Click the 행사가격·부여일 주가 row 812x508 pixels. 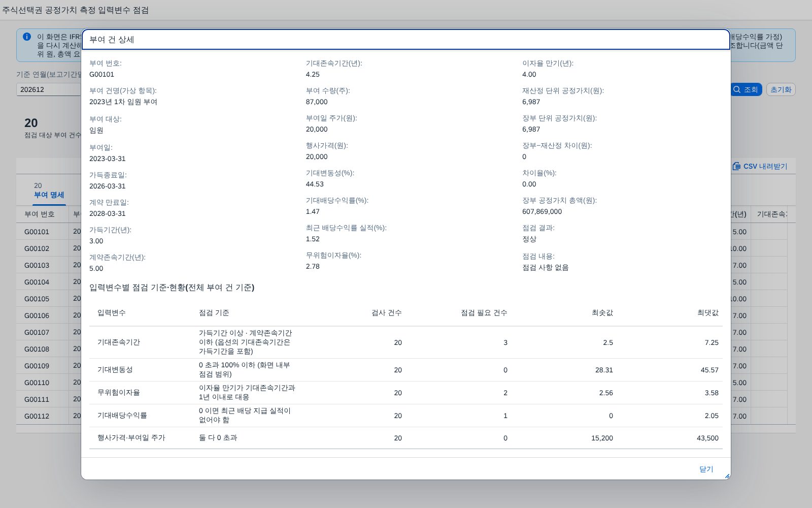(406, 438)
